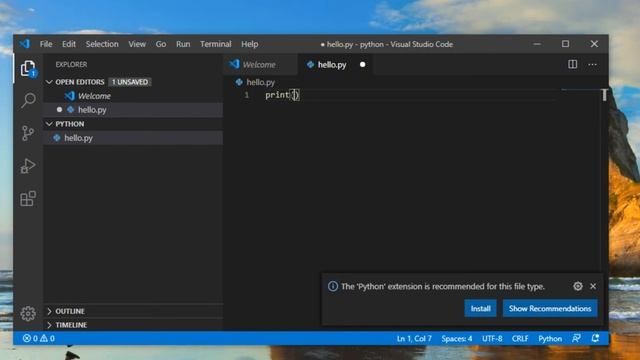The height and width of the screenshot is (360, 640).
Task: Minimize the Visual Studio Code window
Action: coord(537,44)
